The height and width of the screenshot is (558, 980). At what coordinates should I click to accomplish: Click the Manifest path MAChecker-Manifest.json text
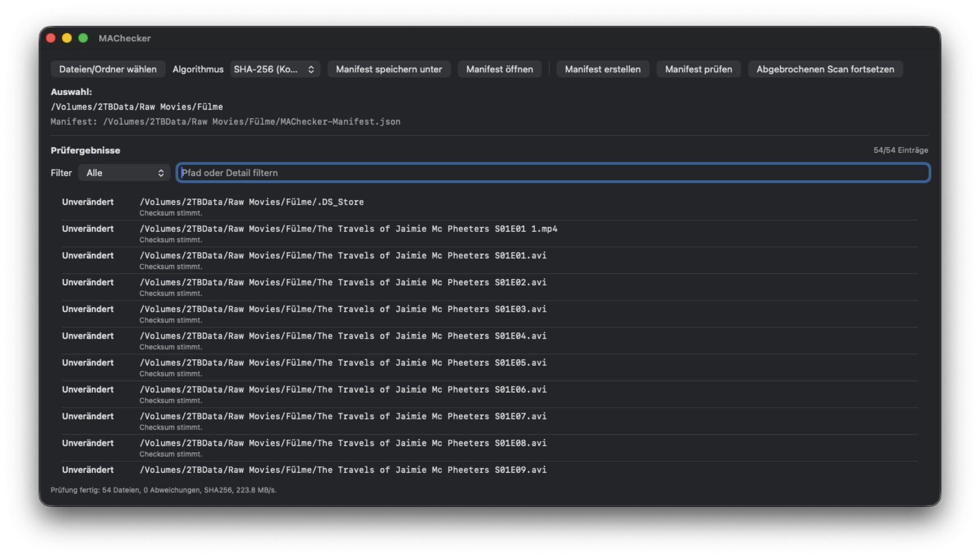225,122
